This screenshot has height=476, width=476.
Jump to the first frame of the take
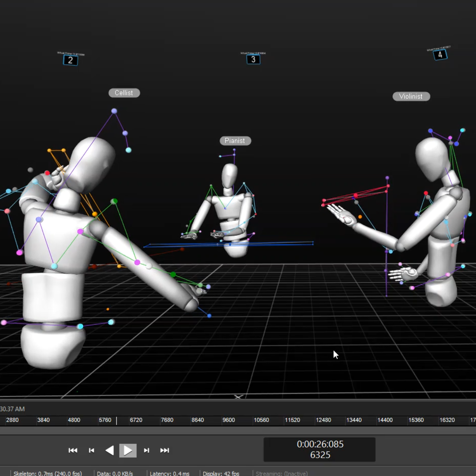(73, 450)
